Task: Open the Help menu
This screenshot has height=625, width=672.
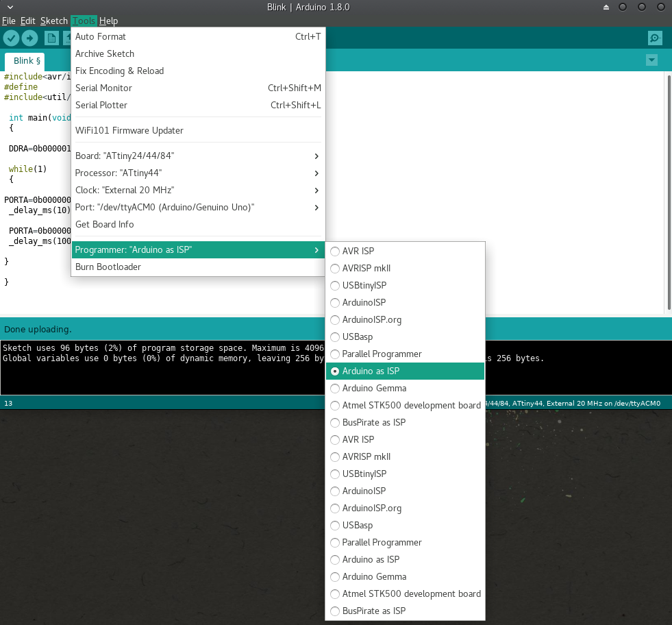Action: point(108,21)
